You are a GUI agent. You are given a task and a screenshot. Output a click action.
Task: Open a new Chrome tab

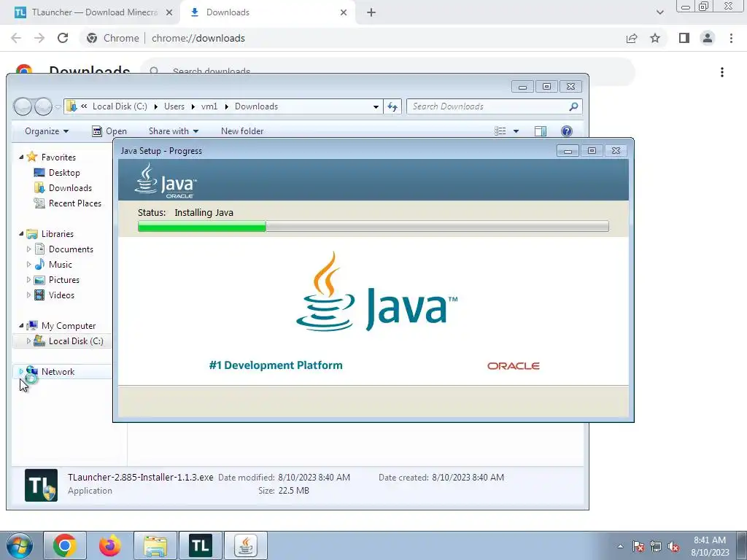[371, 12]
